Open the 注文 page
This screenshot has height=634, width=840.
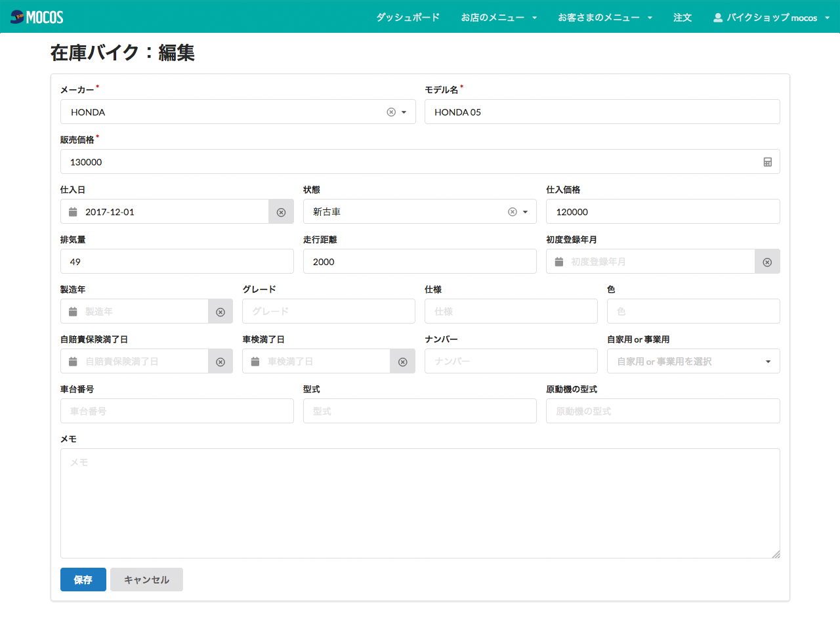pyautogui.click(x=682, y=18)
